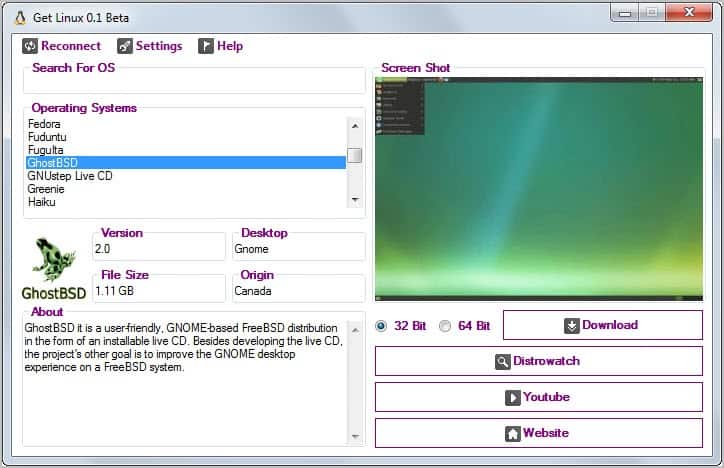724x468 pixels.
Task: Select the highlighted GhostBSD entry
Action: (186, 162)
